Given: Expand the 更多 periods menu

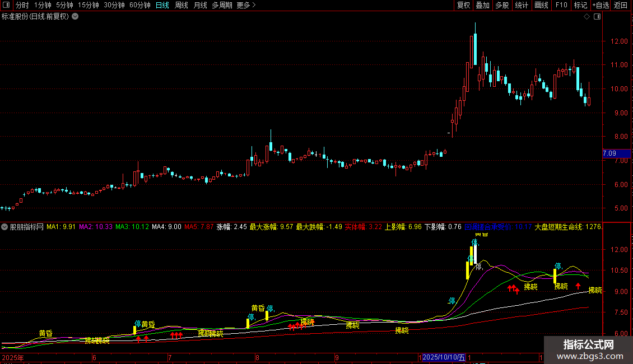Looking at the screenshot, I should 246,5.
